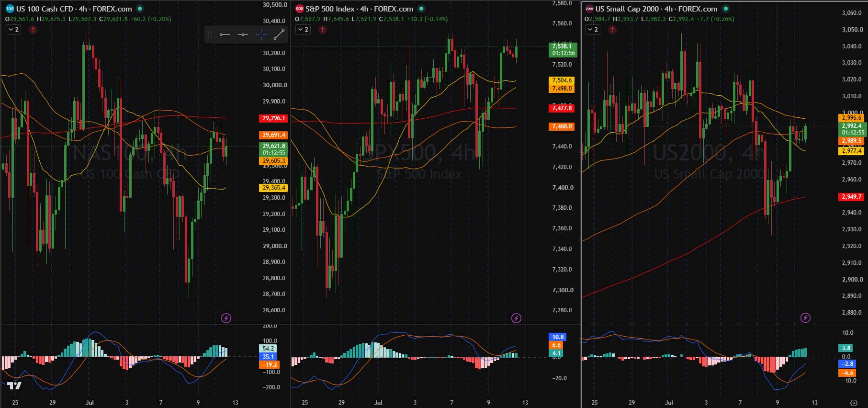
Task: Toggle market status dot for US Small Cap 2000
Action: pyautogui.click(x=725, y=9)
